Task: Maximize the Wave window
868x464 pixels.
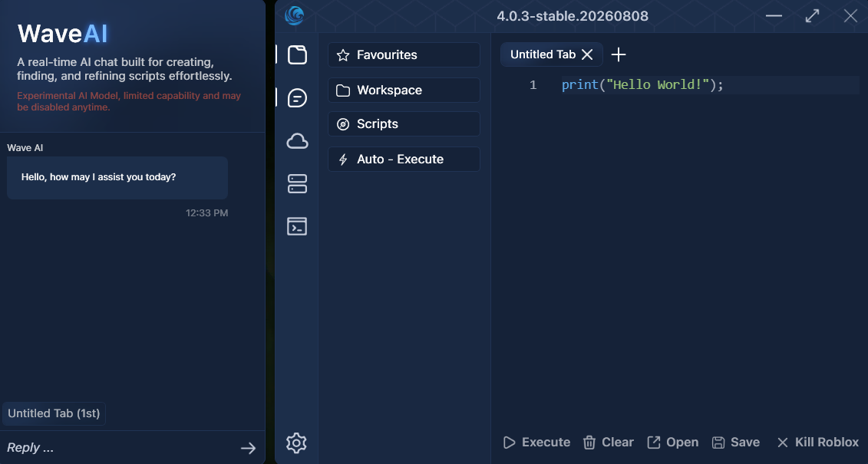Action: (812, 15)
